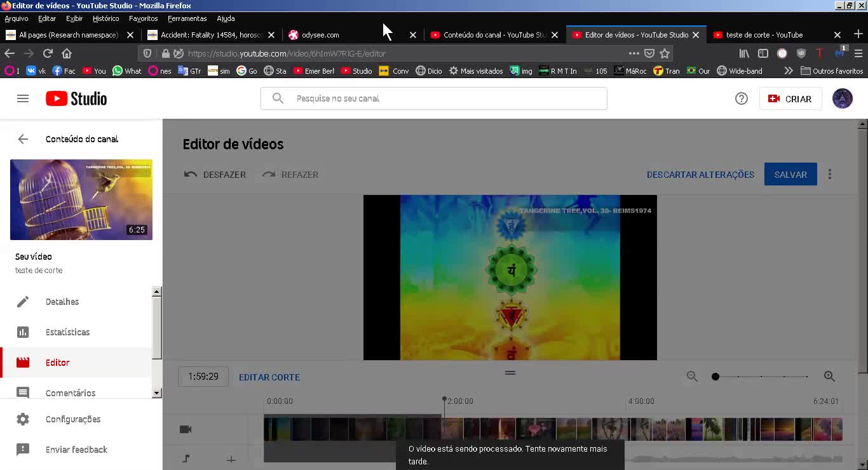Click the audio music note track icon
The width and height of the screenshot is (868, 470).
186,459
